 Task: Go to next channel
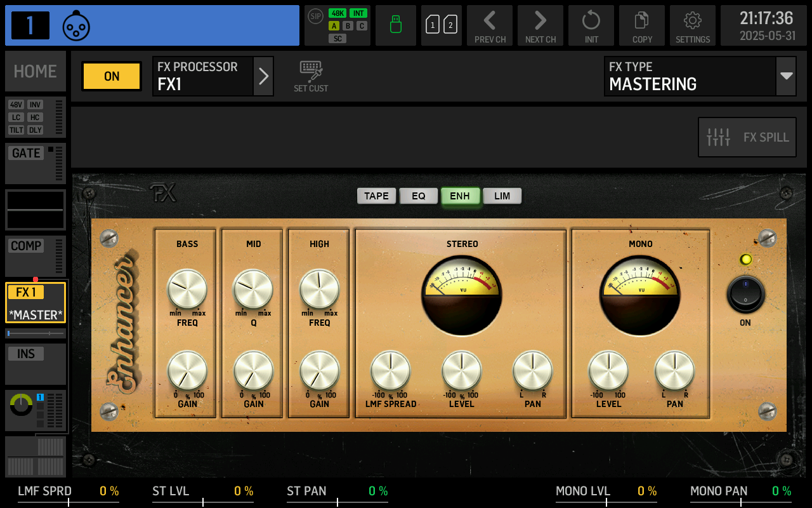pyautogui.click(x=540, y=25)
